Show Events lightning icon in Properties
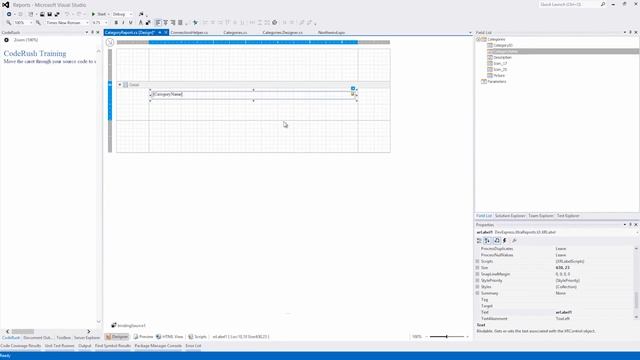This screenshot has width=640, height=360. 504,241
